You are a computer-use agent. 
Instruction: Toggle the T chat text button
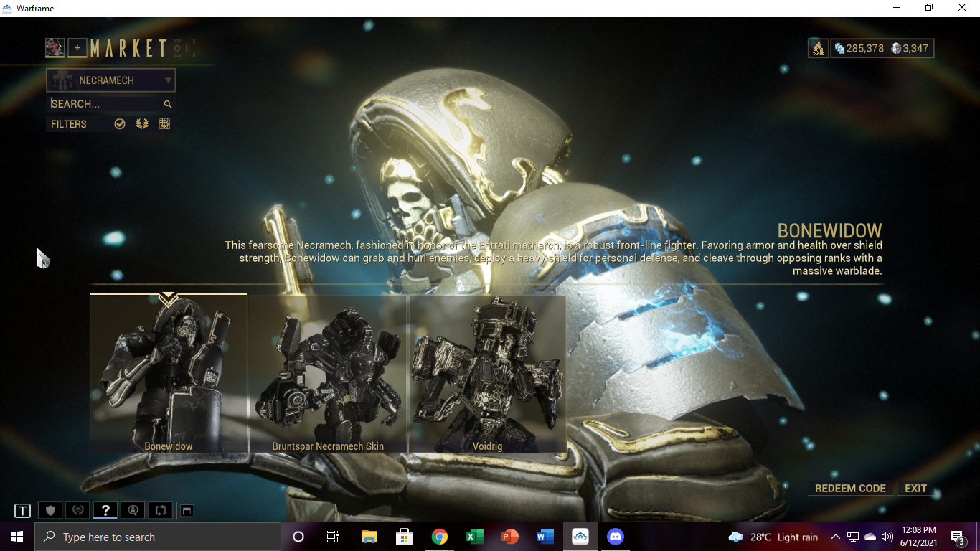23,511
